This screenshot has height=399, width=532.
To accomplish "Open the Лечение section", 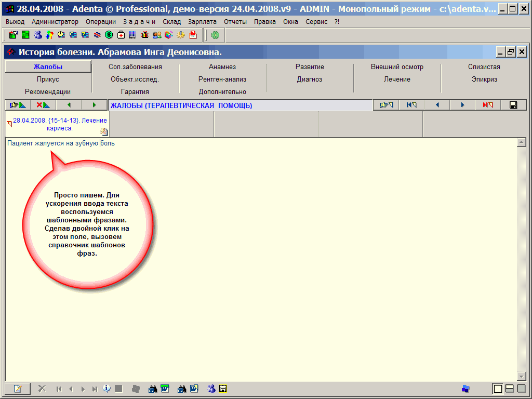I will [397, 79].
